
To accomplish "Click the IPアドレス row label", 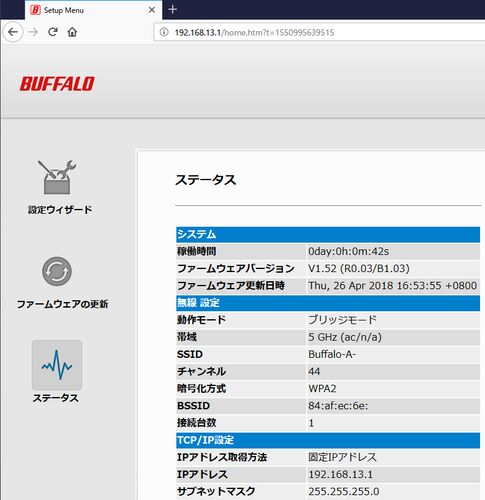I will pyautogui.click(x=202, y=474).
